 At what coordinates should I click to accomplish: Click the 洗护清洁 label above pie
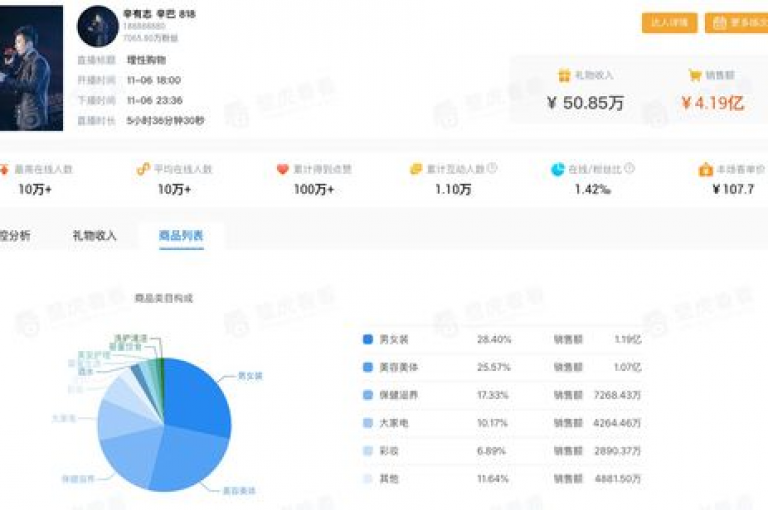pyautogui.click(x=131, y=338)
